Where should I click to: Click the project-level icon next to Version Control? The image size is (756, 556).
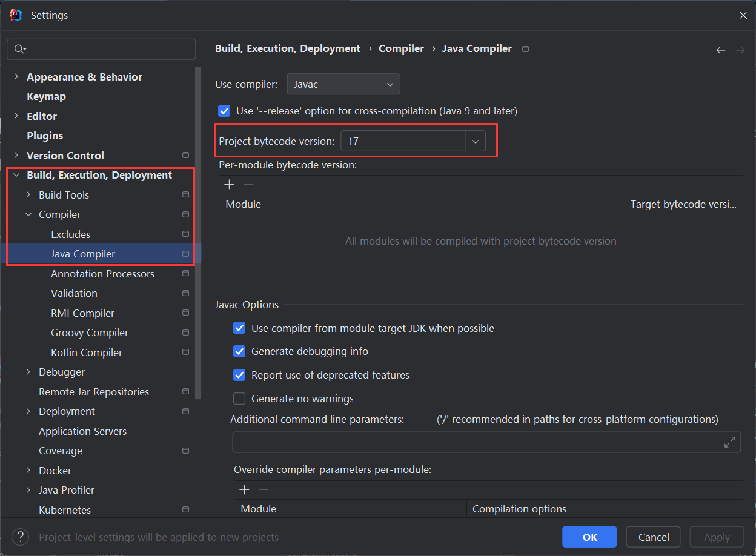point(185,156)
